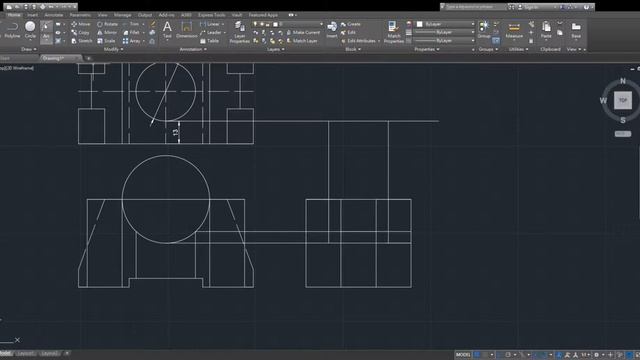This screenshot has height=360, width=640.
Task: Expand the Draw panel
Action: point(29,49)
